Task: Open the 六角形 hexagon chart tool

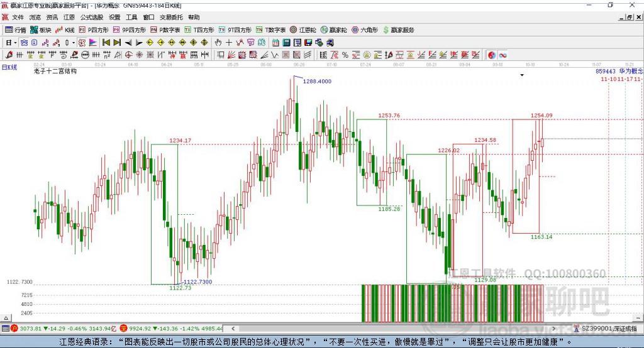Action: point(364,30)
